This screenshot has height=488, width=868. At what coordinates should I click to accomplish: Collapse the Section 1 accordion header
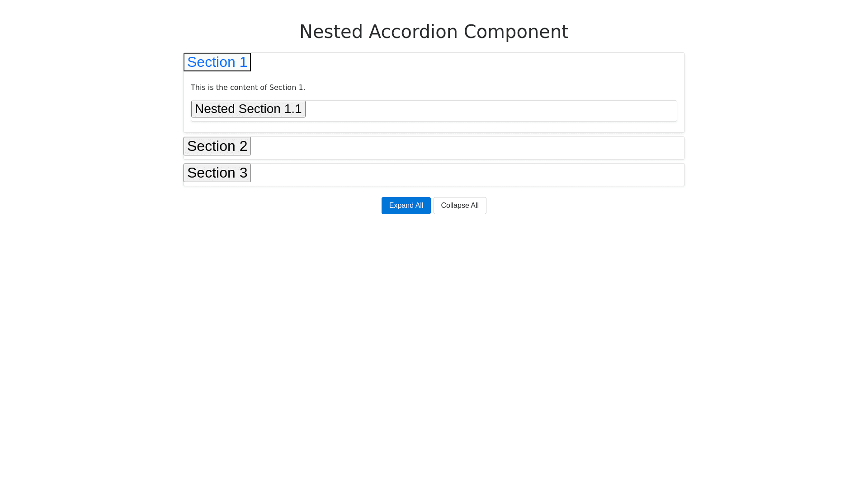[x=217, y=62]
